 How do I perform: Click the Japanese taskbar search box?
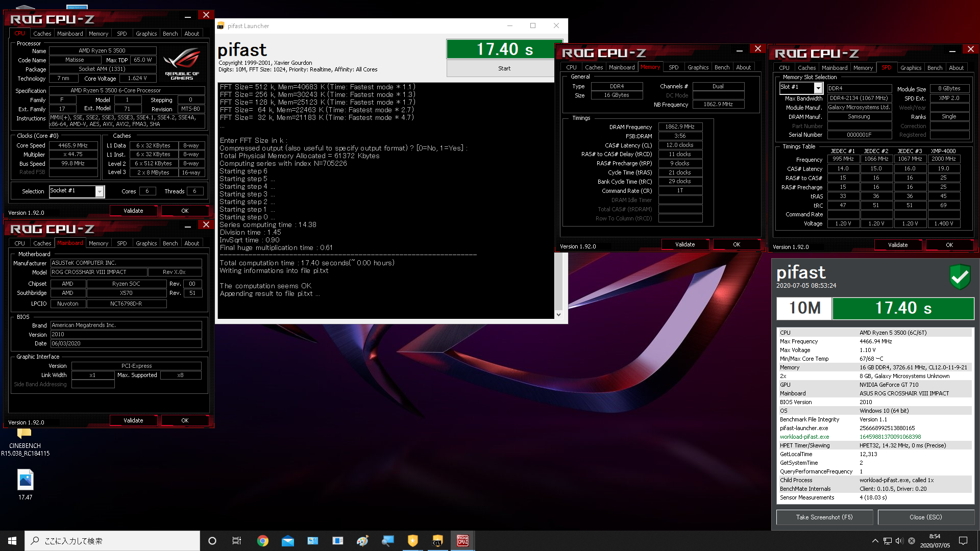[x=112, y=541]
